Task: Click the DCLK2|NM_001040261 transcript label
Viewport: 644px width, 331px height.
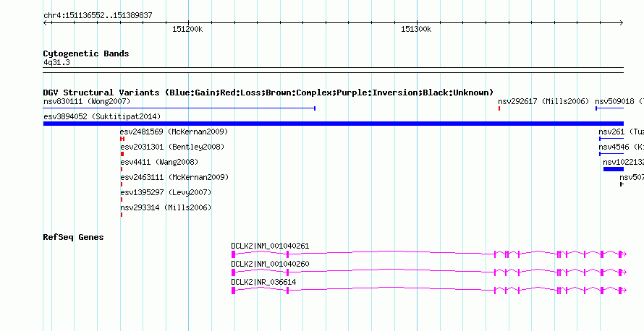Action: coord(270,246)
